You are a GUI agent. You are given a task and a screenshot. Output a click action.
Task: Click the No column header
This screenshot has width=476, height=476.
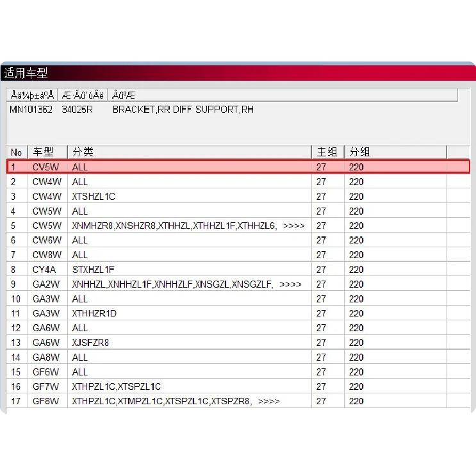(x=17, y=152)
